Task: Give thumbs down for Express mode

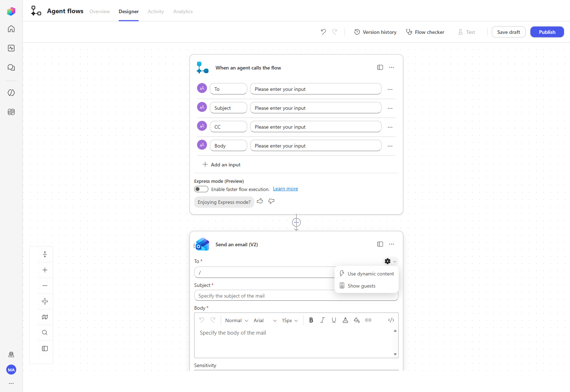Action: (271, 201)
